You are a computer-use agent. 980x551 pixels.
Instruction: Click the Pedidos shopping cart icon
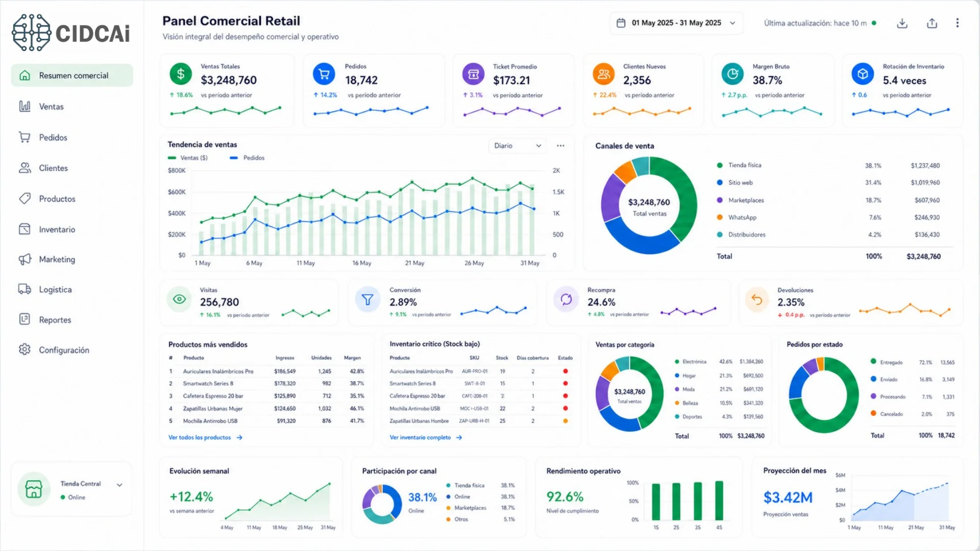point(324,74)
